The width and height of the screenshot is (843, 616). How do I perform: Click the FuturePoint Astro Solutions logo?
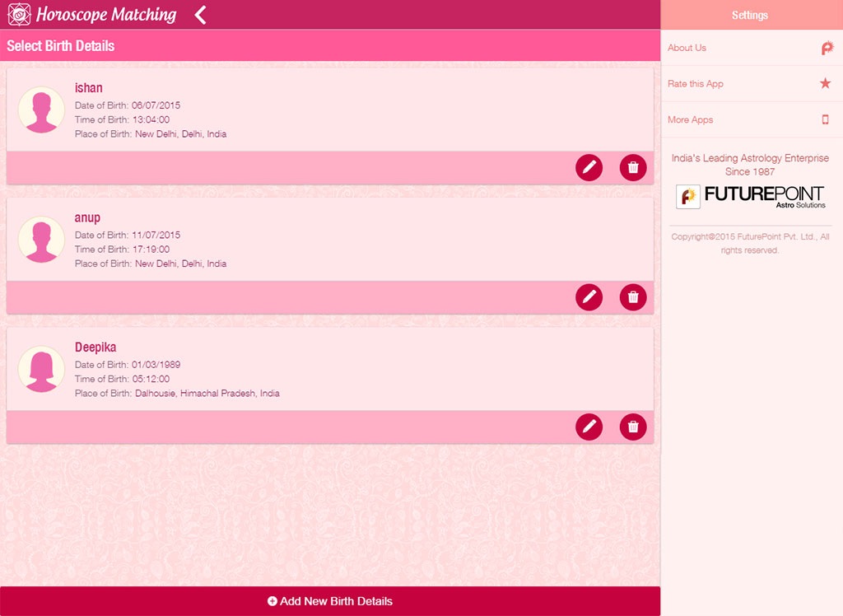(x=751, y=197)
